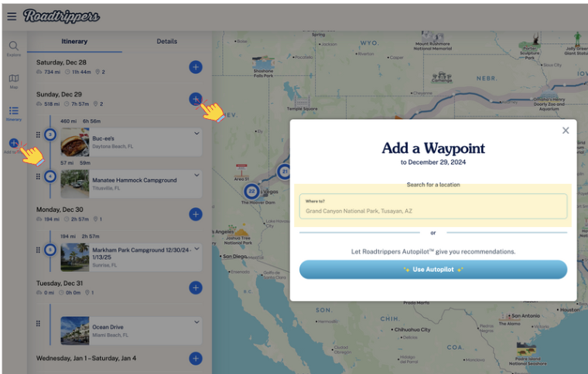
Task: Open the Buc-ee's thumbnail photo
Action: [x=75, y=142]
